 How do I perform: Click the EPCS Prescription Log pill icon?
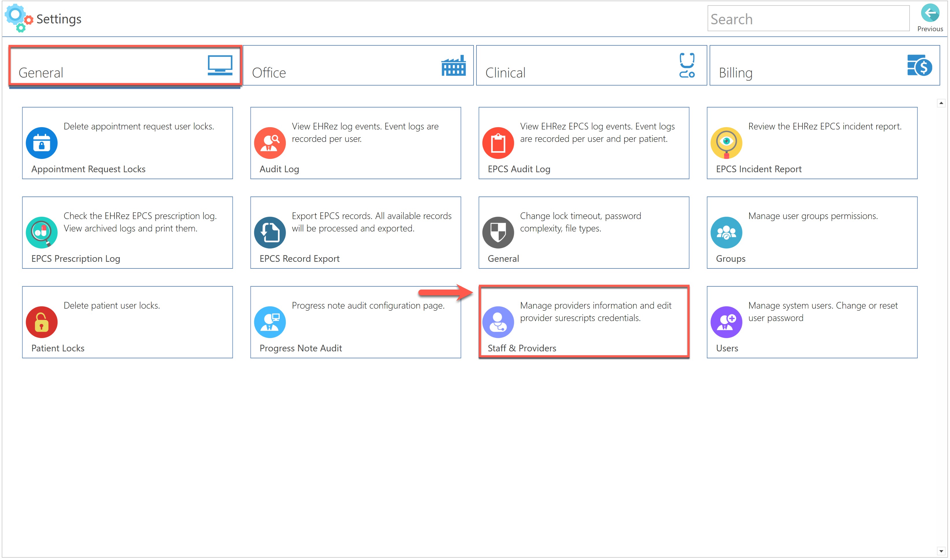(42, 232)
